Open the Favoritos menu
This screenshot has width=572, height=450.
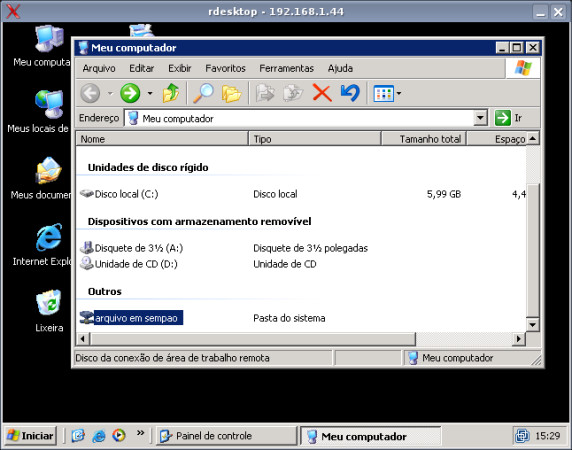click(x=225, y=68)
